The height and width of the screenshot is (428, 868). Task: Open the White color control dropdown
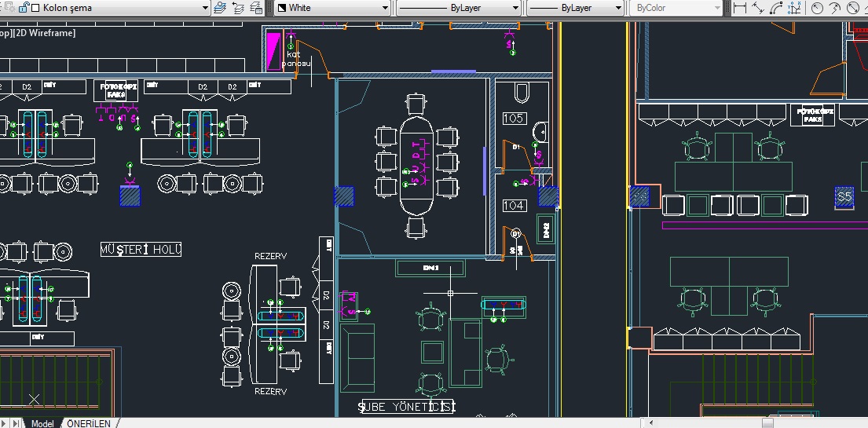385,8
